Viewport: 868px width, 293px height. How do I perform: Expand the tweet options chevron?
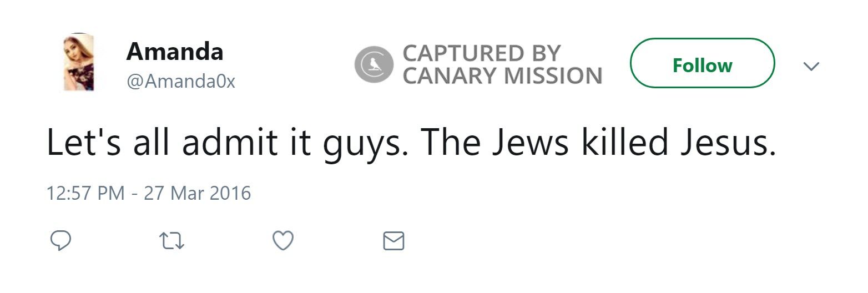811,66
